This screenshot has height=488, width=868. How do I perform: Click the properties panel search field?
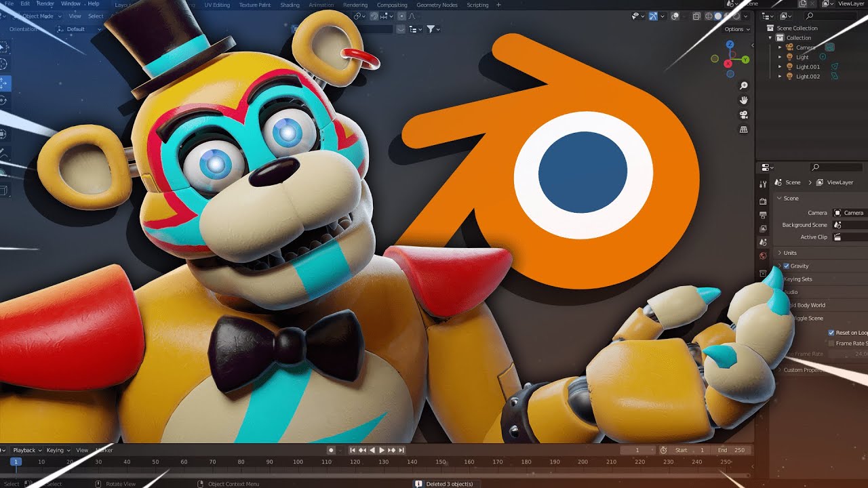tap(836, 167)
